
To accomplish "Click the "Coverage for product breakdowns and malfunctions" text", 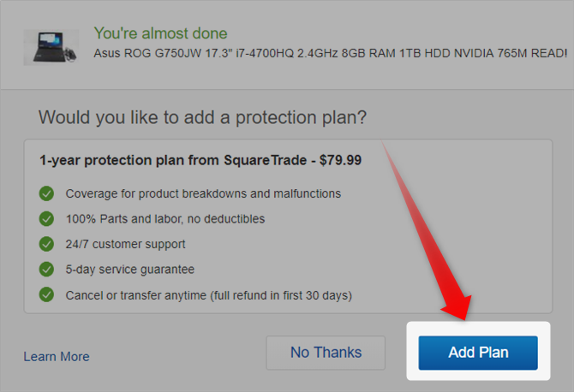I will (203, 193).
